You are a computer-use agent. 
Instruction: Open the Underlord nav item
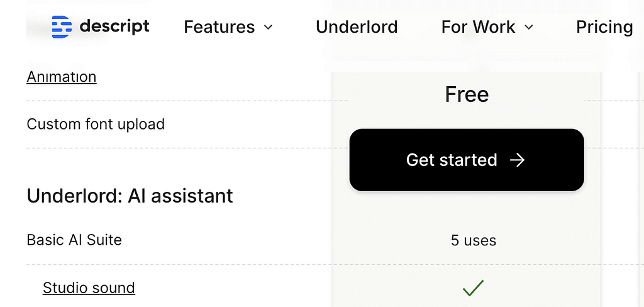[x=357, y=27]
